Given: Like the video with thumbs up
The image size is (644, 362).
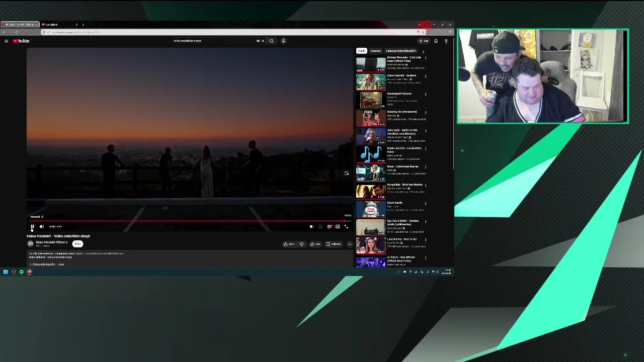Looking at the screenshot, I should pyautogui.click(x=289, y=244).
